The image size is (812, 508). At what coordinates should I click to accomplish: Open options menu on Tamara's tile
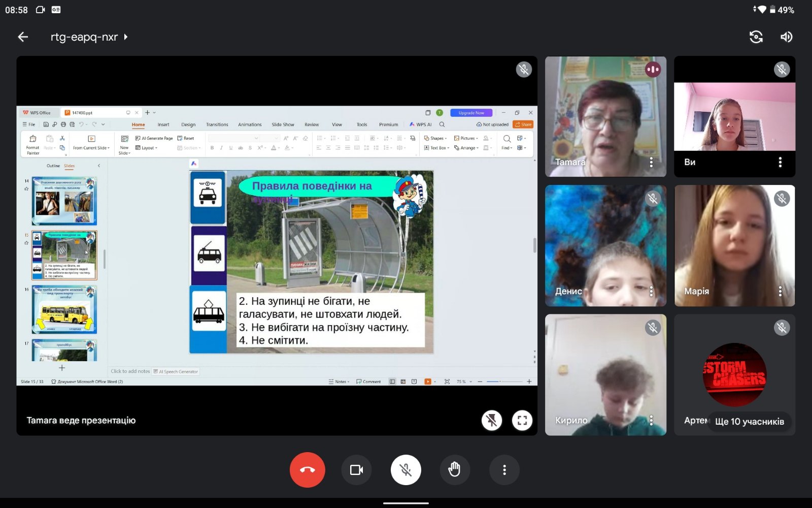click(x=651, y=162)
